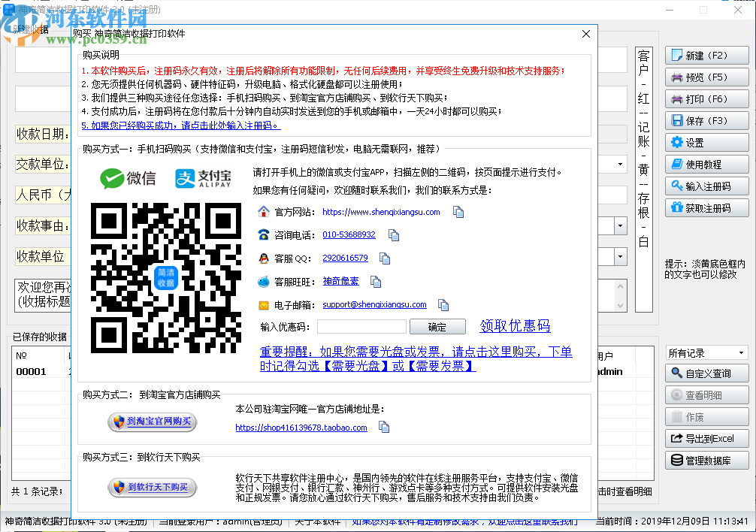Click the copy icon next to QQ 2920616579
Viewport: 756px width, 532px height.
(x=385, y=258)
